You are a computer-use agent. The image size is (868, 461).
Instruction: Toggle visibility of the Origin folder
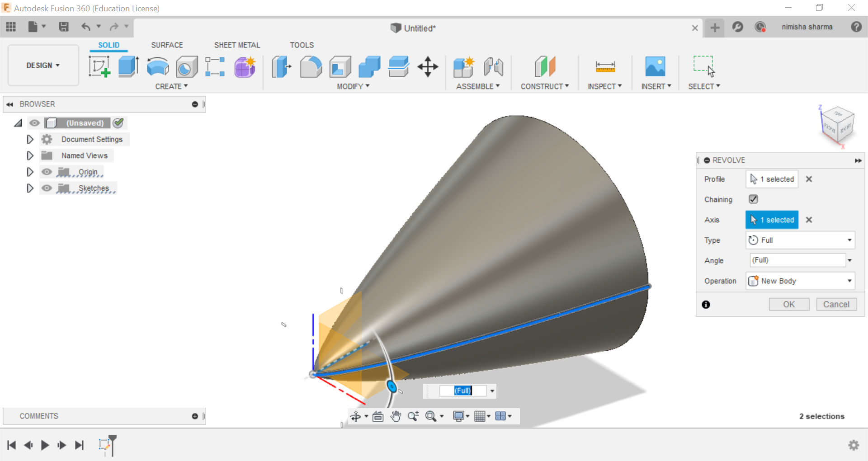pos(47,172)
